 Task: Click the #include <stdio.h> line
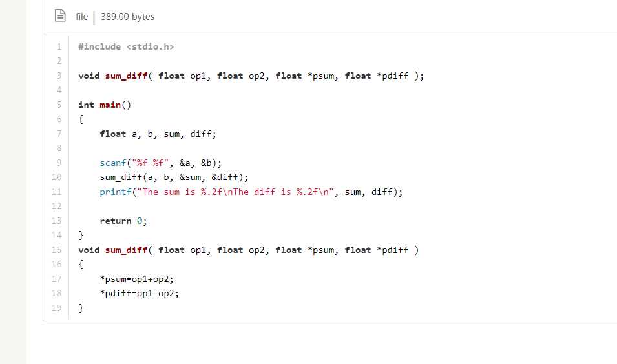click(x=126, y=46)
